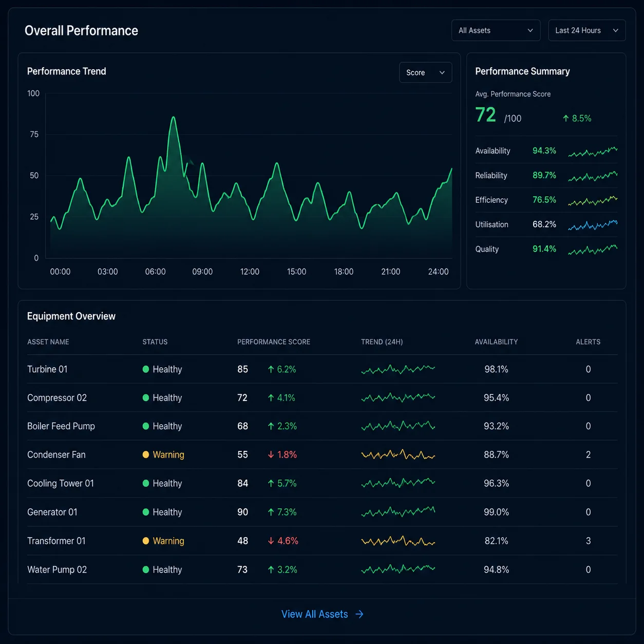Image resolution: width=644 pixels, height=644 pixels.
Task: Open the All Assets dropdown
Action: 496,30
